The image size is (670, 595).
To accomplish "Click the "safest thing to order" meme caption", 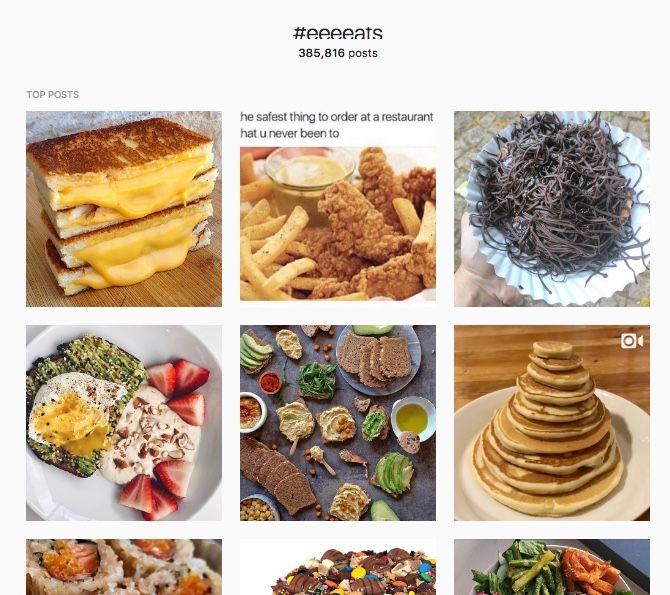I will pos(337,125).
